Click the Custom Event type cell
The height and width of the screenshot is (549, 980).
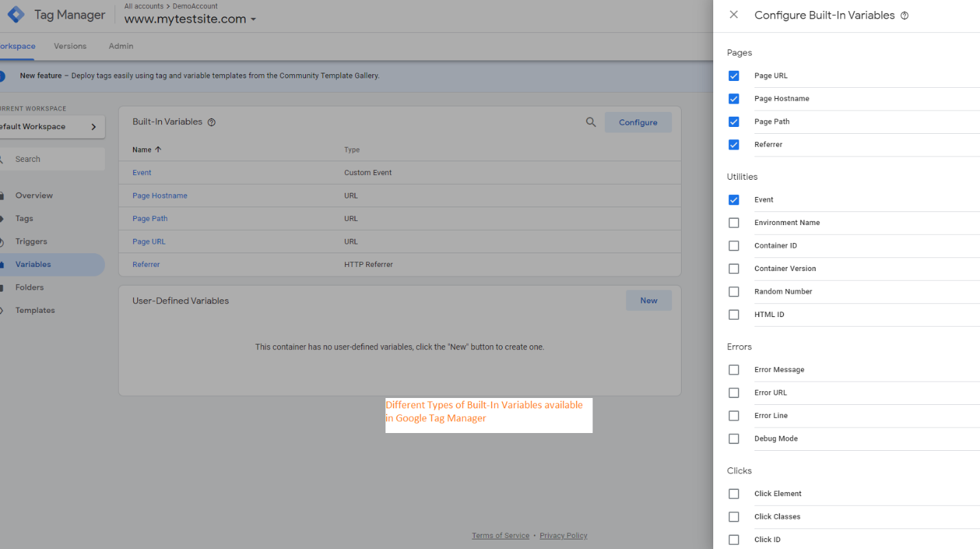tap(368, 173)
